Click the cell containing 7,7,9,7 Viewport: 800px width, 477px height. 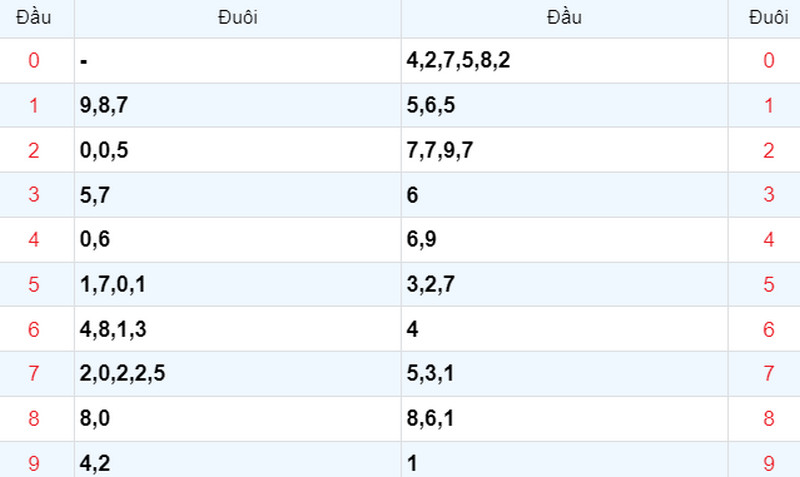click(x=564, y=150)
